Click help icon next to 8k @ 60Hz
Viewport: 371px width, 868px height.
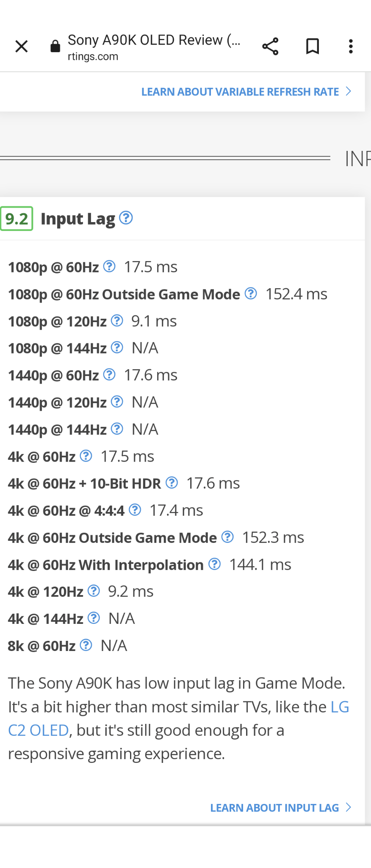click(86, 645)
